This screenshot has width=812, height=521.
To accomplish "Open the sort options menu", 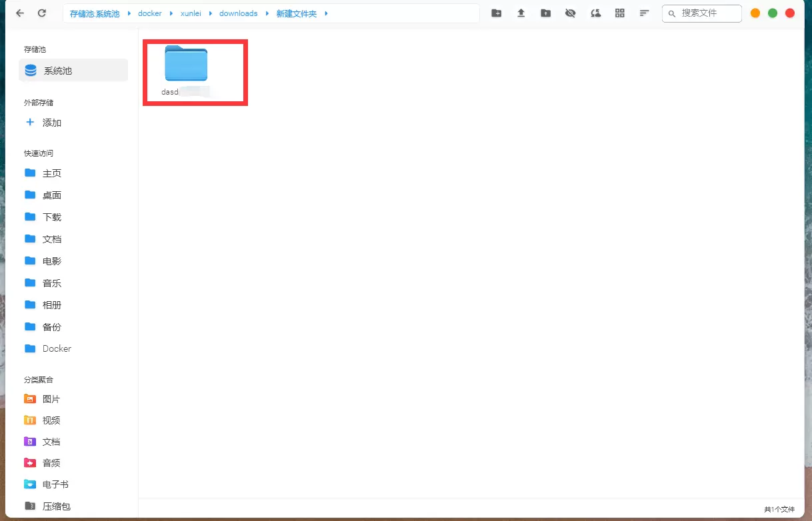I will click(644, 13).
